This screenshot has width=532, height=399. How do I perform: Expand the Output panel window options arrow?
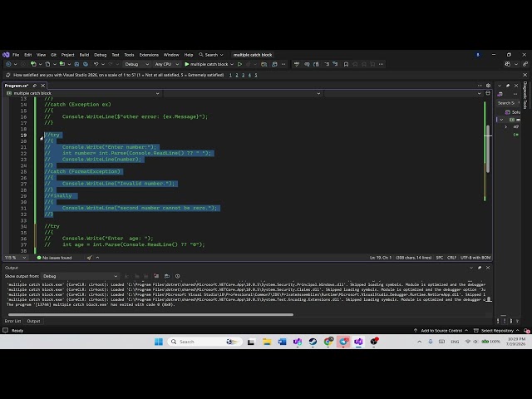(x=471, y=268)
